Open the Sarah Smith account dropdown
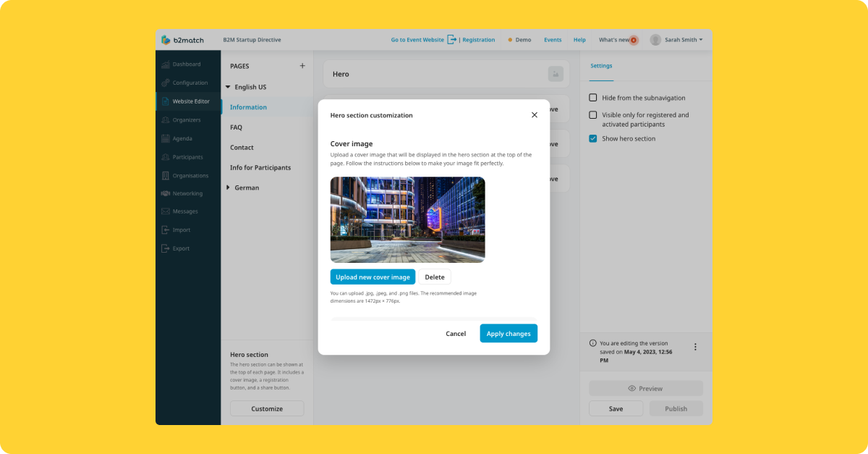Image resolution: width=868 pixels, height=454 pixels. (677, 40)
